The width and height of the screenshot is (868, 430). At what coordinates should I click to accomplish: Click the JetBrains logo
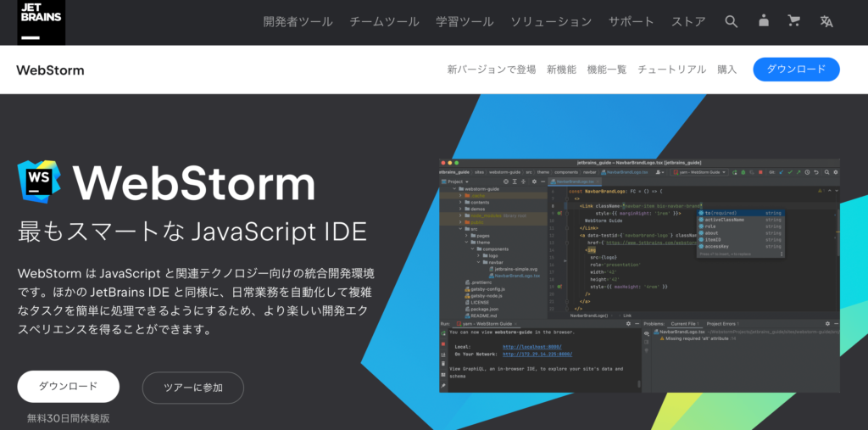click(41, 22)
